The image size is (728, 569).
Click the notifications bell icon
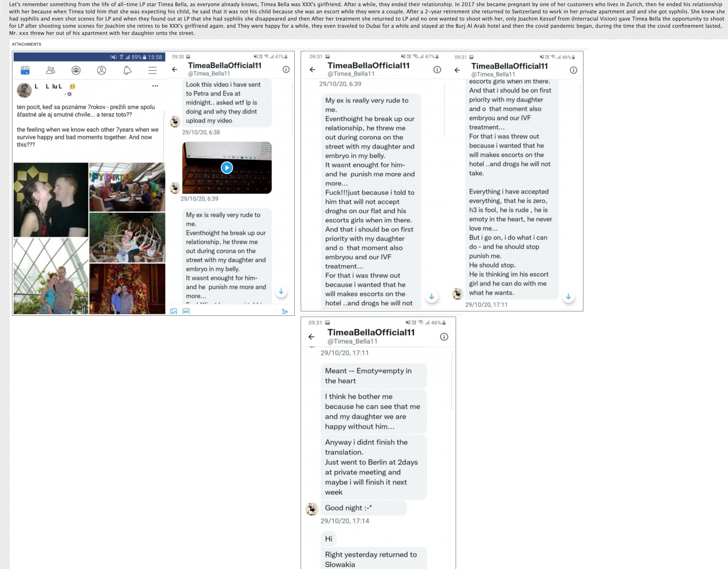click(127, 70)
